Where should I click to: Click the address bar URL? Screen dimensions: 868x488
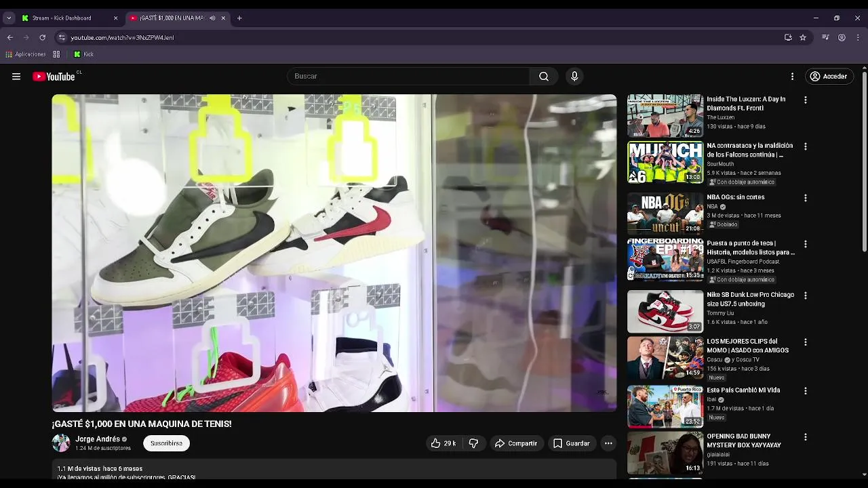pyautogui.click(x=122, y=37)
